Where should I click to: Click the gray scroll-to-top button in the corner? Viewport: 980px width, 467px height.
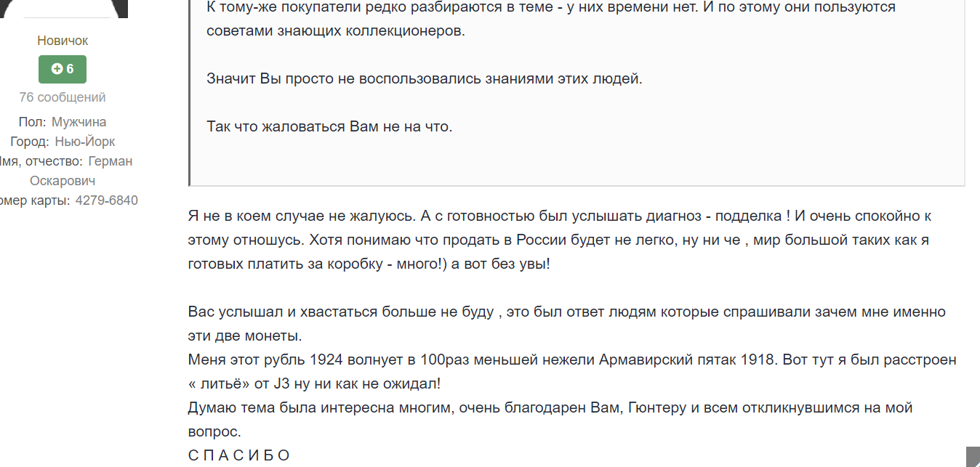point(973,457)
